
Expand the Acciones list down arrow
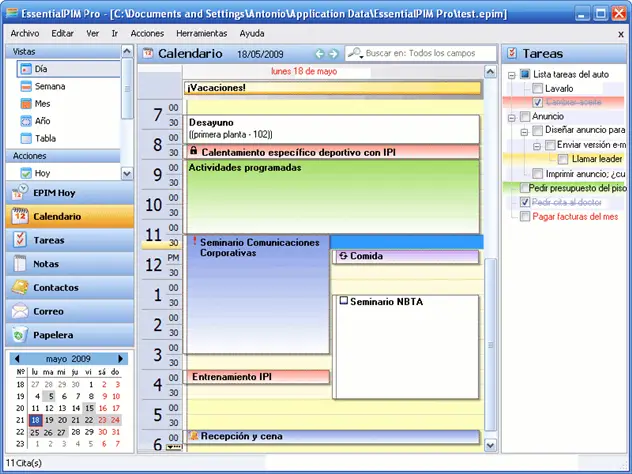(x=127, y=174)
